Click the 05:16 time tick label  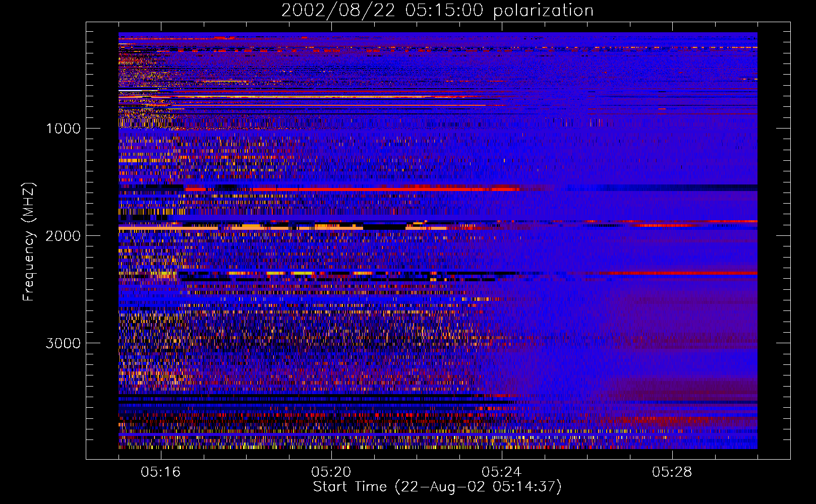click(x=161, y=472)
